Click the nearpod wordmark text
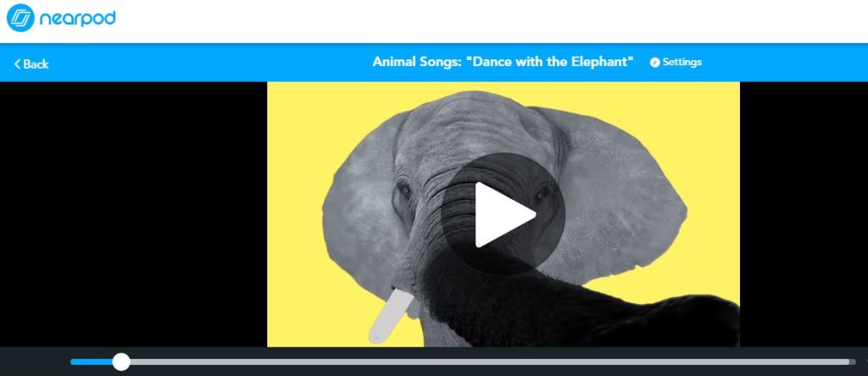The image size is (868, 376). (x=77, y=19)
